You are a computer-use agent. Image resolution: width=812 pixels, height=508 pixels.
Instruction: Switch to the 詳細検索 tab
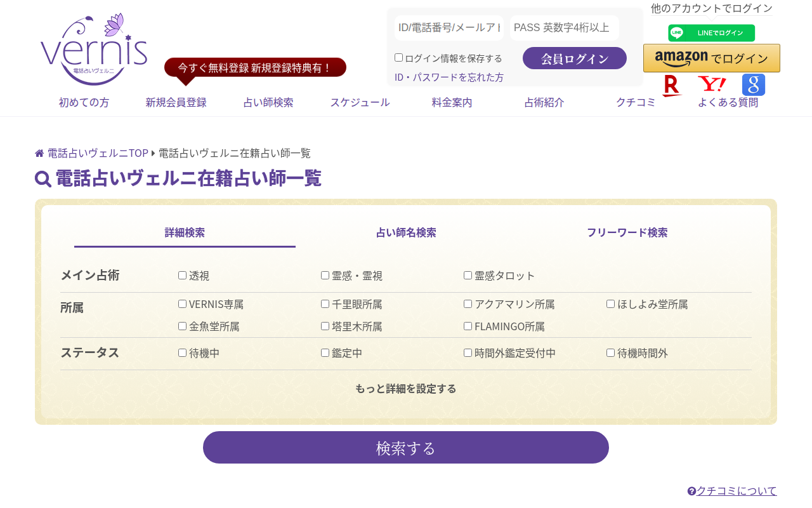(x=185, y=232)
